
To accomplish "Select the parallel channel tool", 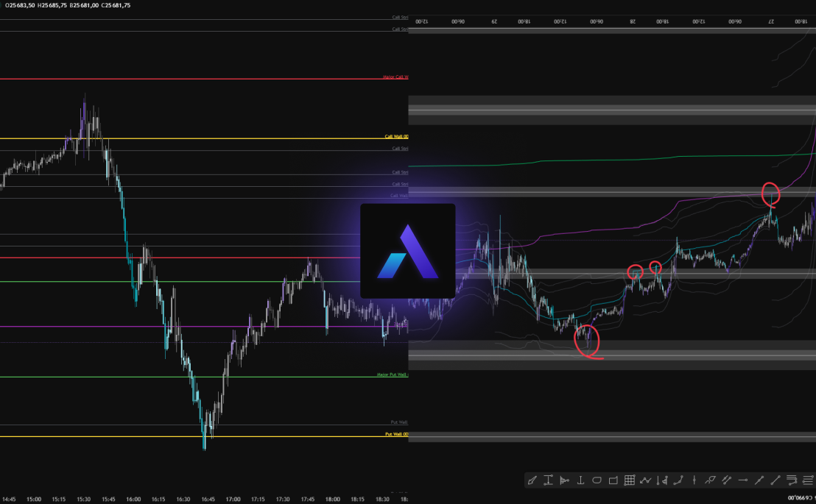I will pyautogui.click(x=726, y=480).
